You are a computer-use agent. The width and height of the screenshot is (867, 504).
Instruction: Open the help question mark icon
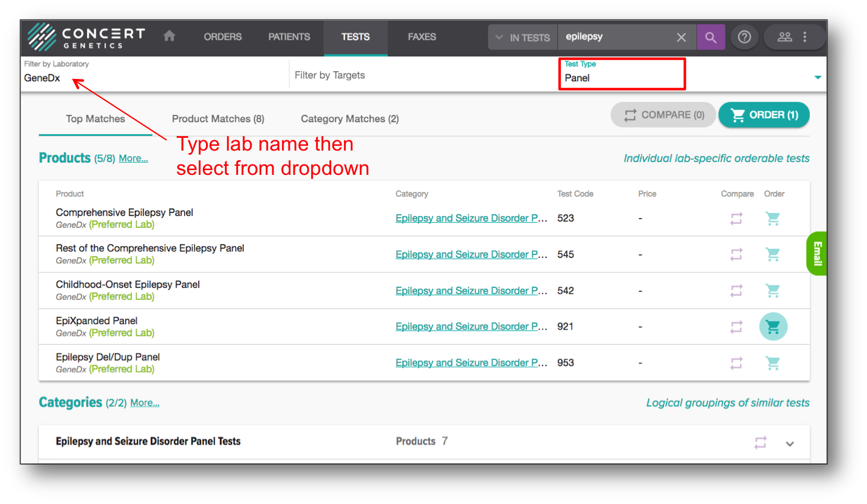pos(744,37)
